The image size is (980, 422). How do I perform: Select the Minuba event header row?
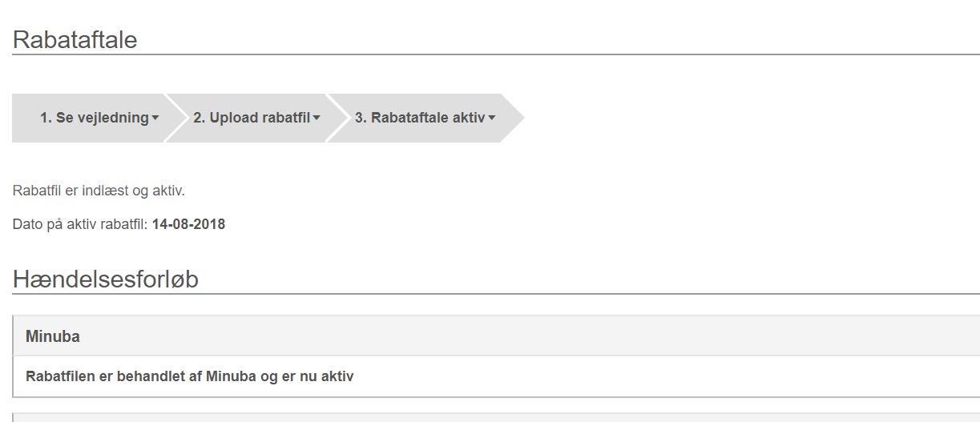[496, 336]
